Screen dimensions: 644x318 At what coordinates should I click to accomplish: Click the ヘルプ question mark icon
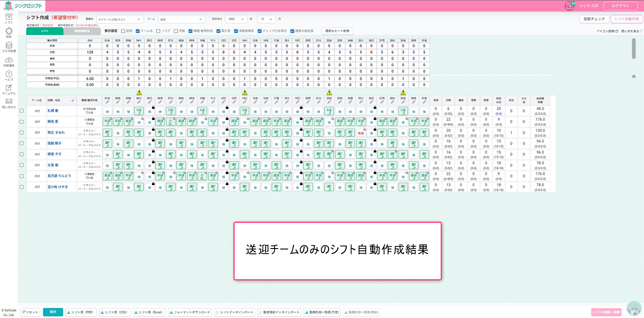coord(8,74)
